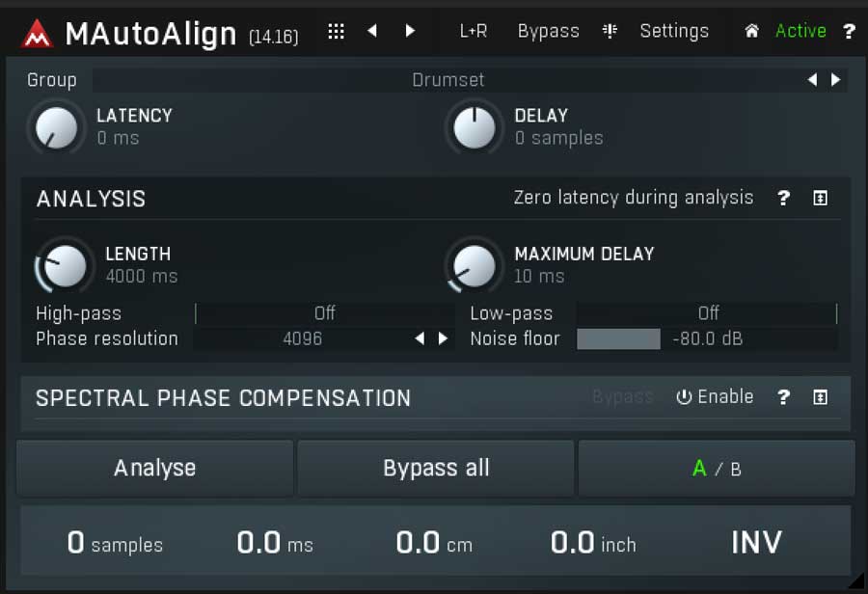Enable Spectral Phase Compensation

coord(715,396)
